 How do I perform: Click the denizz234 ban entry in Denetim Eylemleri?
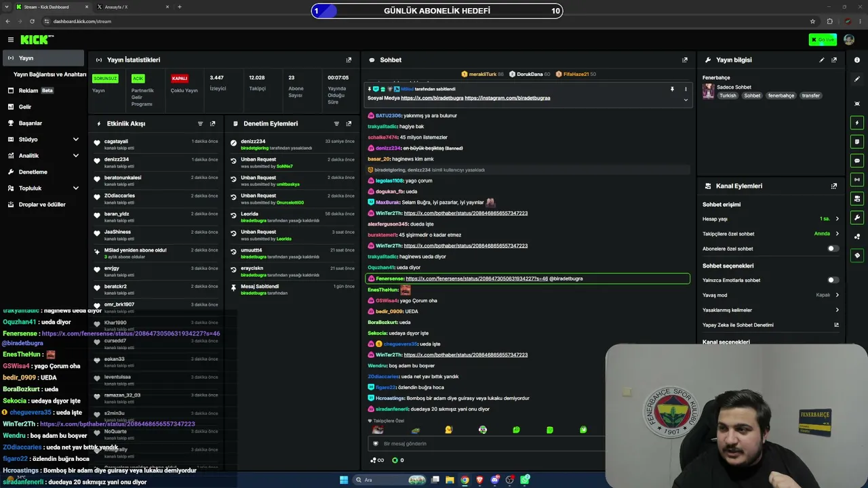pos(292,144)
